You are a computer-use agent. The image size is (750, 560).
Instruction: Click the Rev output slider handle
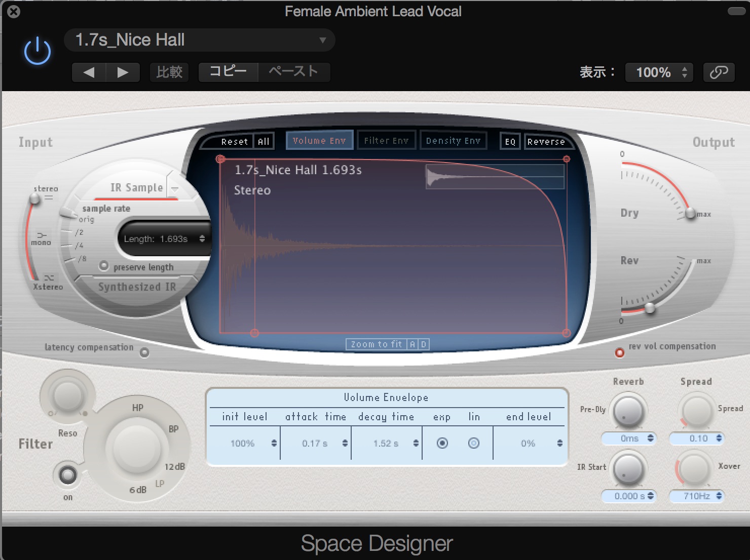click(650, 307)
